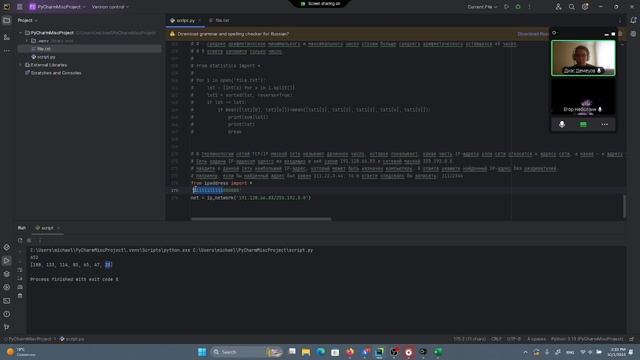Open the AI Assistant icon on right sidebar
Viewport: 640px width, 360px height.
(x=633, y=34)
